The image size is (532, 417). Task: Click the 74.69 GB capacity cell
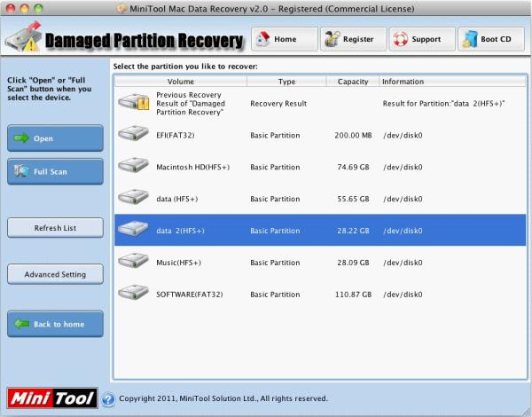point(353,167)
